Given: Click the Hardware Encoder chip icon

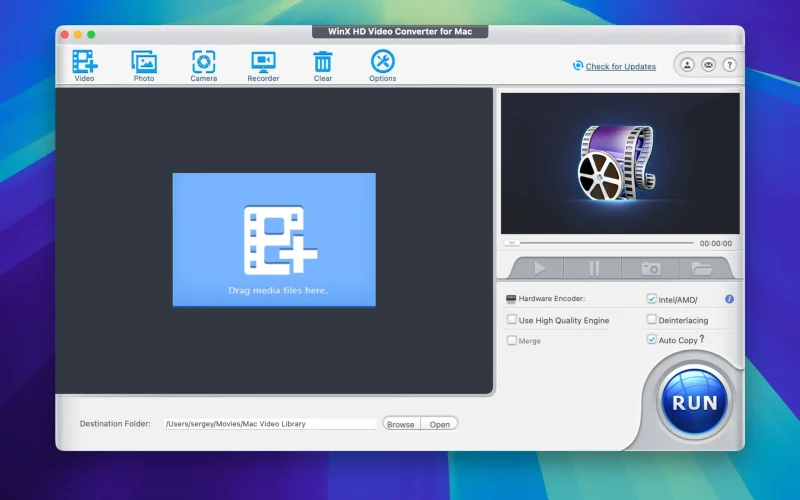Looking at the screenshot, I should tap(511, 299).
